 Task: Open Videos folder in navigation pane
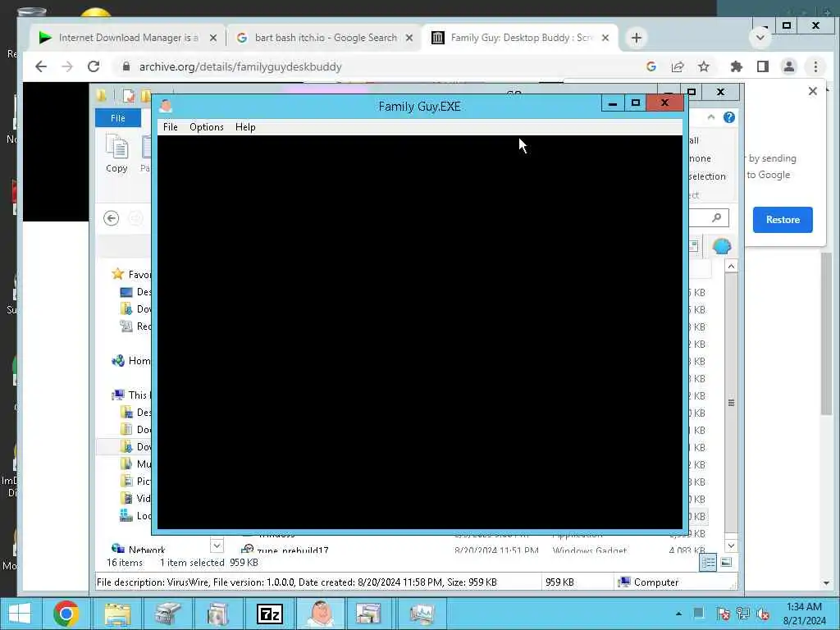click(136, 498)
